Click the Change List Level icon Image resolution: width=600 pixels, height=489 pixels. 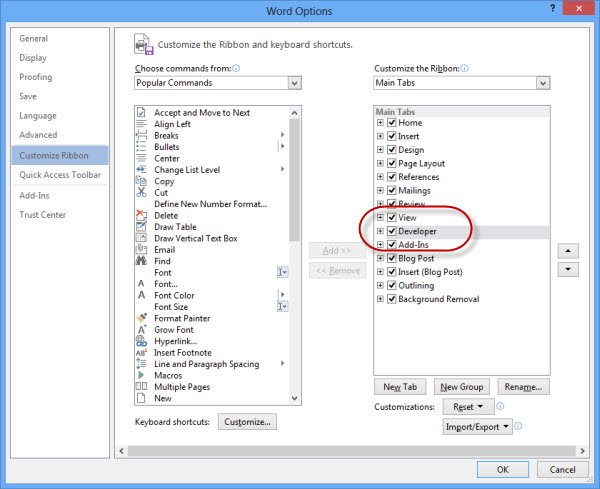coord(141,170)
